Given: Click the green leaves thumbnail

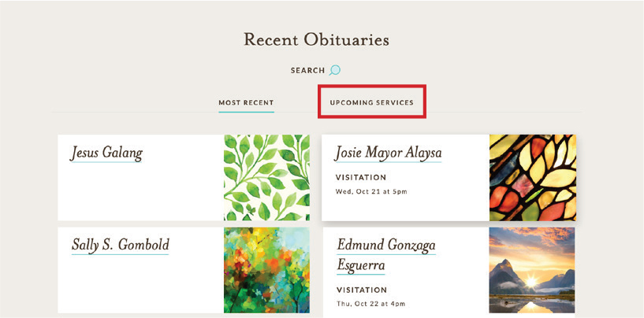Looking at the screenshot, I should 266,177.
